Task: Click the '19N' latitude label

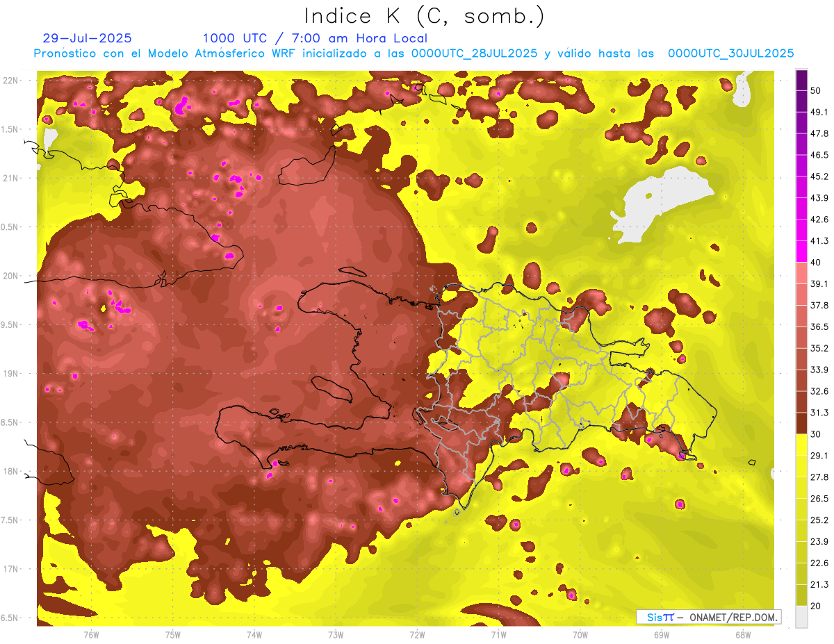Action: coord(11,374)
